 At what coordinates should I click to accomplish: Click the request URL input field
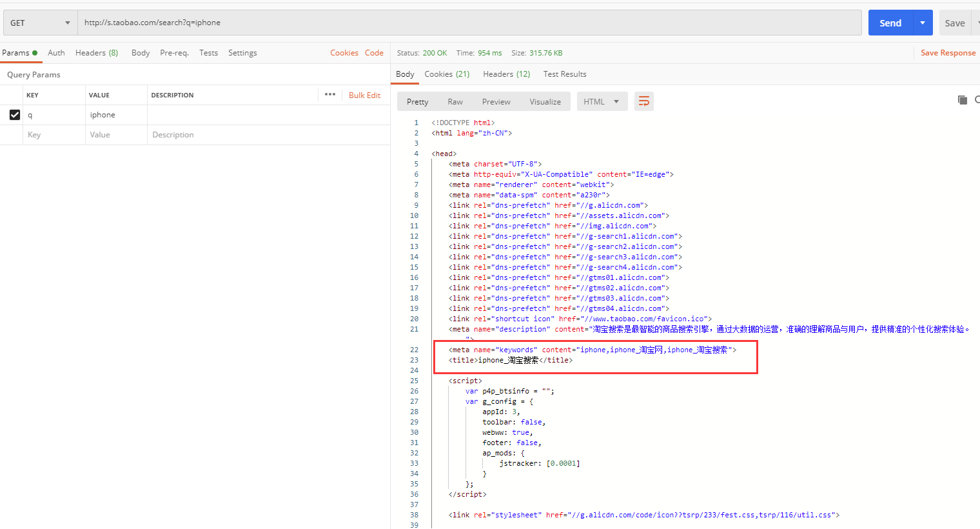pos(469,23)
